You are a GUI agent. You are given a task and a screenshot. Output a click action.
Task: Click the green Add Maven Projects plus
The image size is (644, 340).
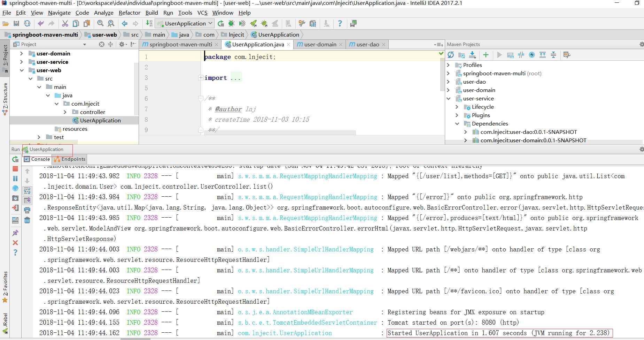(486, 55)
